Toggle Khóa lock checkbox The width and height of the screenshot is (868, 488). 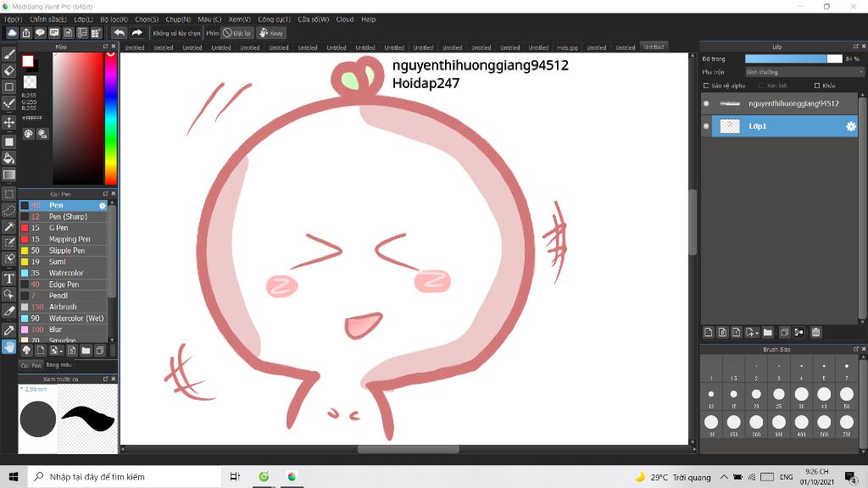coord(817,86)
